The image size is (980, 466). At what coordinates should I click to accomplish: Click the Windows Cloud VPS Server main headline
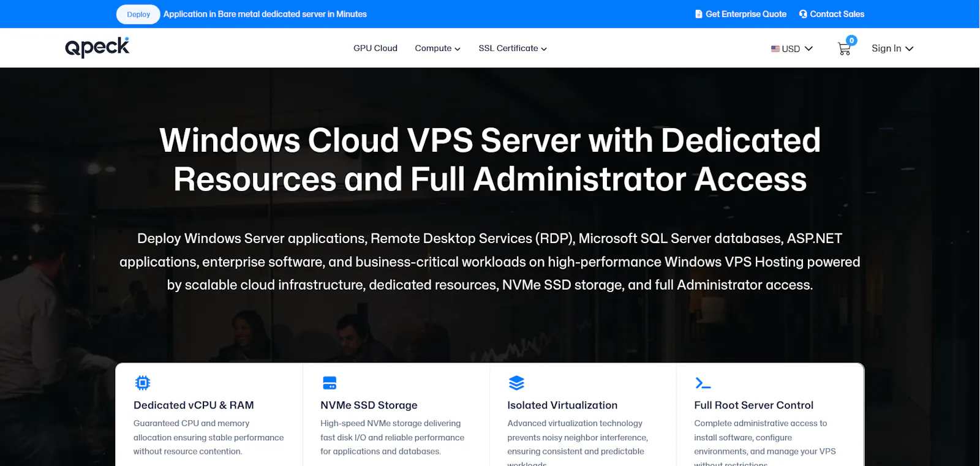point(490,160)
